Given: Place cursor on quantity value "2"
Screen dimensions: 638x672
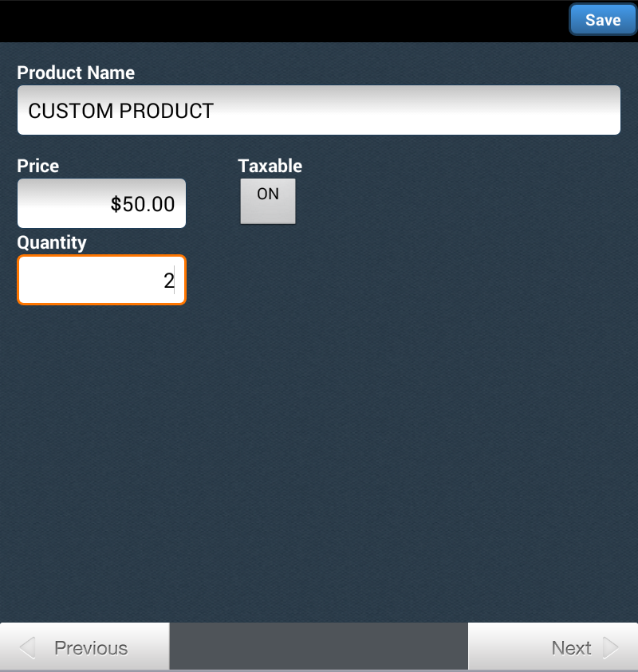Looking at the screenshot, I should click(x=168, y=281).
